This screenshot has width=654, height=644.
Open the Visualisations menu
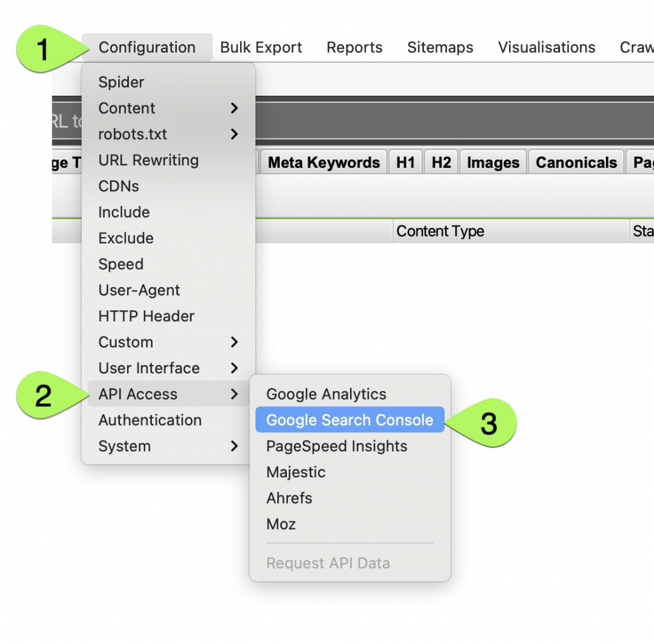(x=547, y=47)
